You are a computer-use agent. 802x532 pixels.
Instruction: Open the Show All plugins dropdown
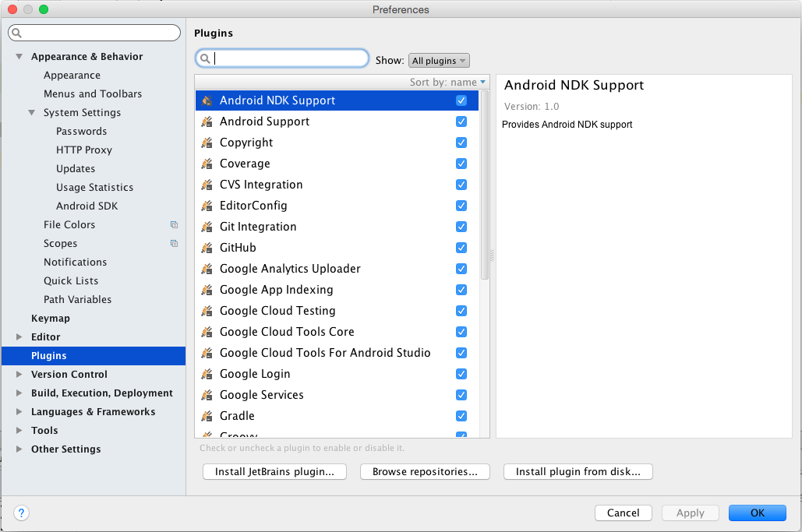click(439, 61)
